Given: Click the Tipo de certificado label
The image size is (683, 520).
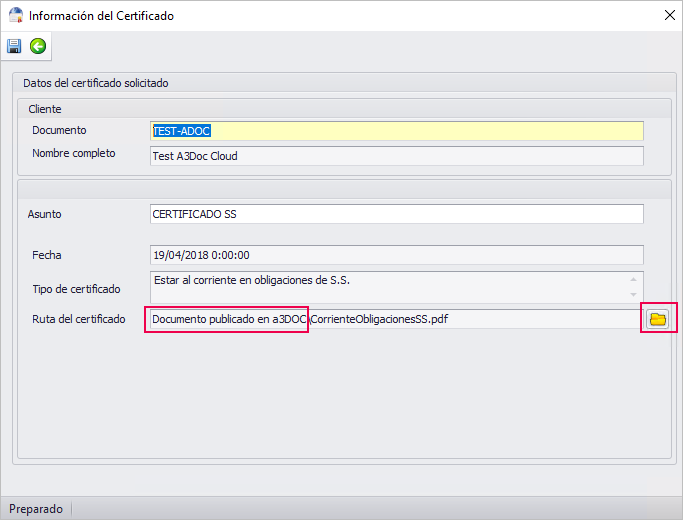Looking at the screenshot, I should (x=76, y=289).
